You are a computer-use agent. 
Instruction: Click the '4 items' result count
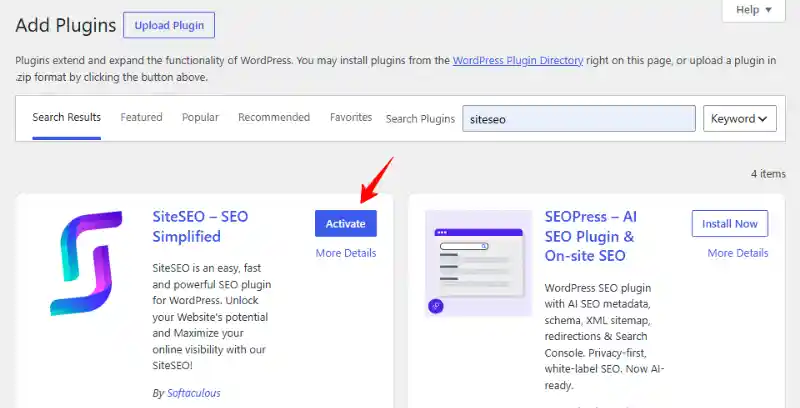(768, 174)
